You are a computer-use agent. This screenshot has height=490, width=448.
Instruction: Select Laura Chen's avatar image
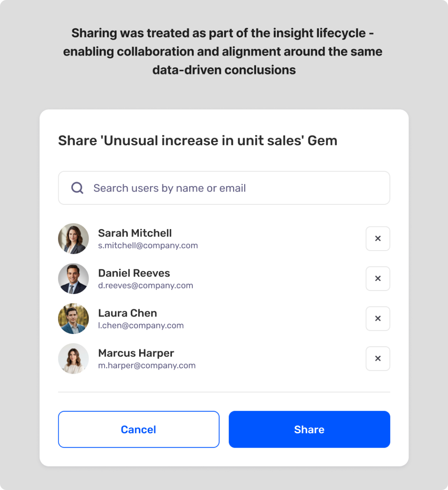coord(73,318)
